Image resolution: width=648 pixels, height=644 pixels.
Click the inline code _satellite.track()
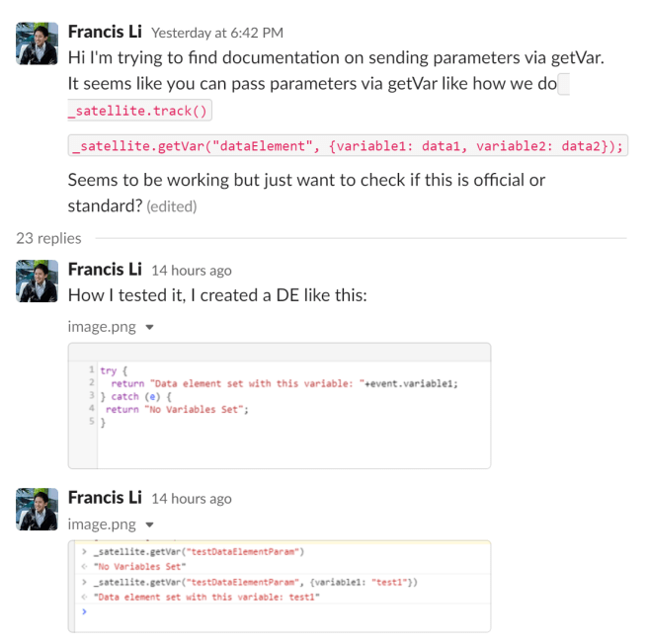139,112
